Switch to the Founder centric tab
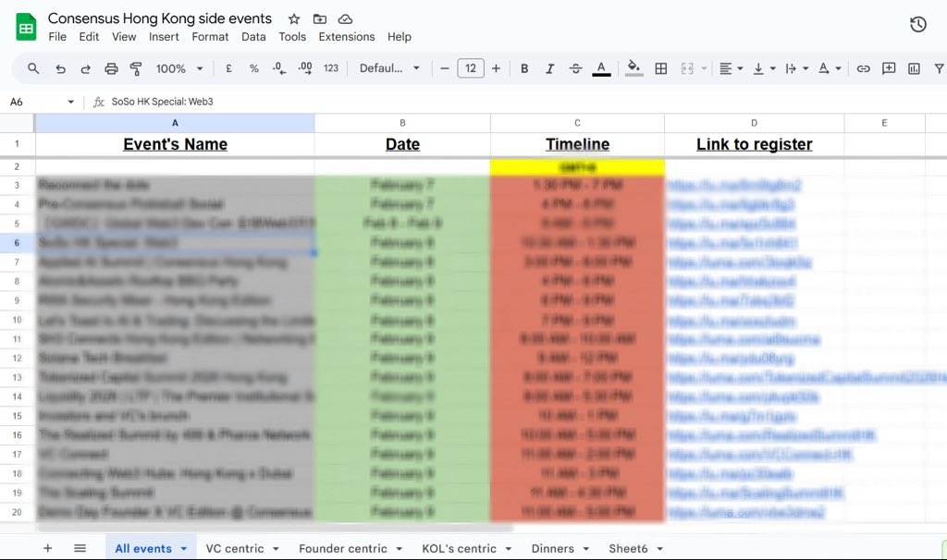The width and height of the screenshot is (947, 560). coord(342,549)
